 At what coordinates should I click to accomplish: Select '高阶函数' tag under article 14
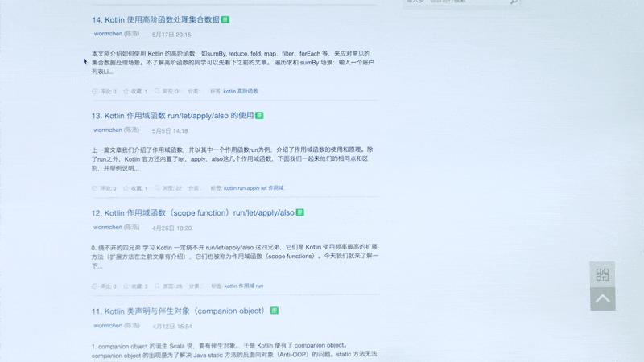tap(247, 91)
